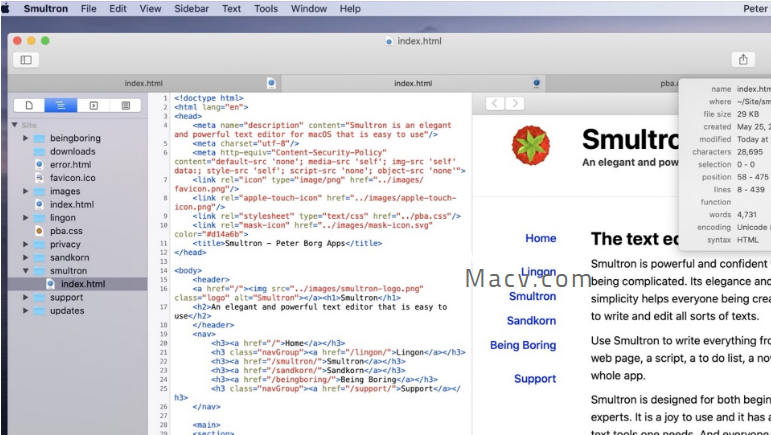Open the Edit menu
The width and height of the screenshot is (771, 435).
click(118, 8)
